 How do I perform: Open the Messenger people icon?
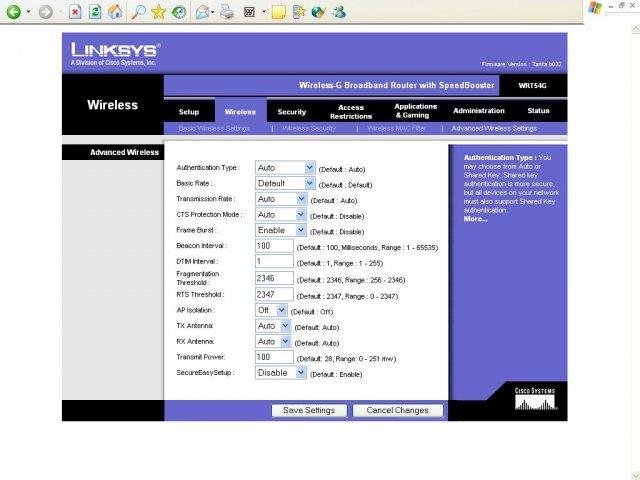339,12
